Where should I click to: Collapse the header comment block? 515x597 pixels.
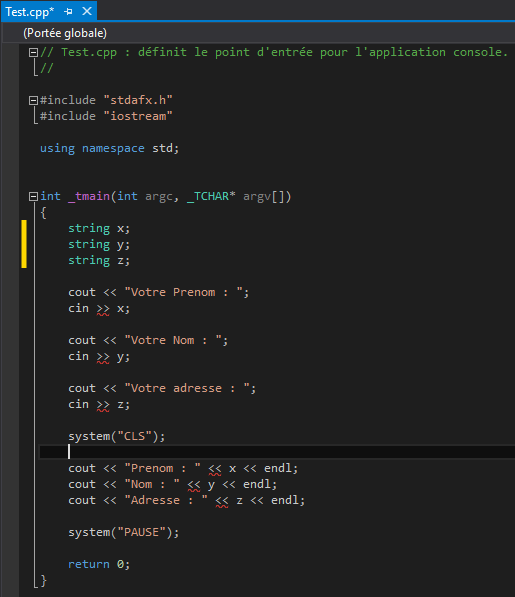(x=33, y=53)
